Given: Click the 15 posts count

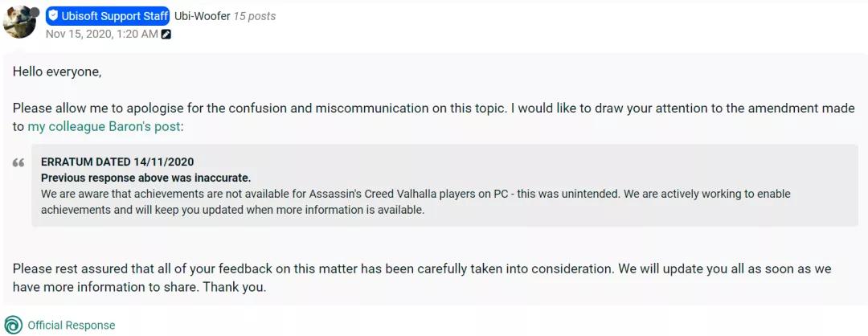Looking at the screenshot, I should coord(254,15).
